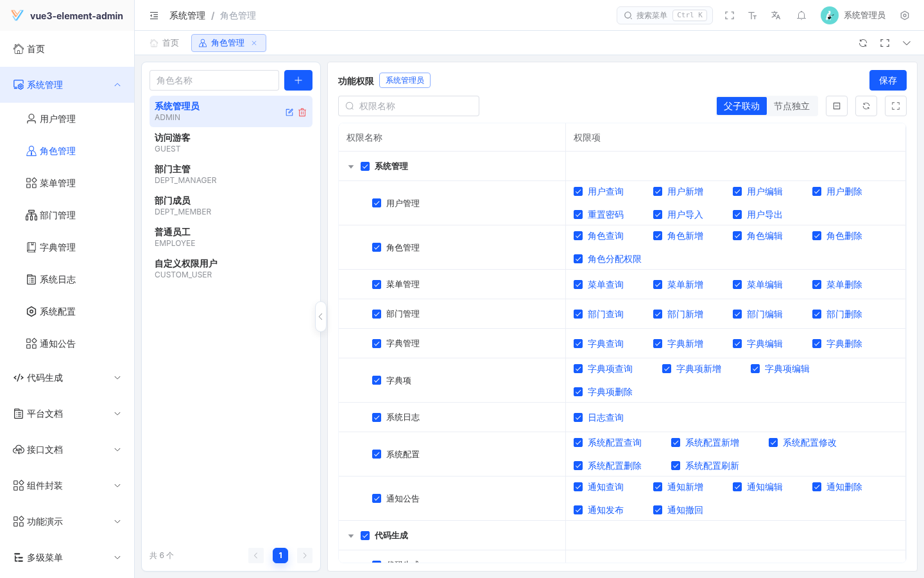This screenshot has height=578, width=924.
Task: Open 菜单管理 in the sidebar
Action: pyautogui.click(x=67, y=183)
